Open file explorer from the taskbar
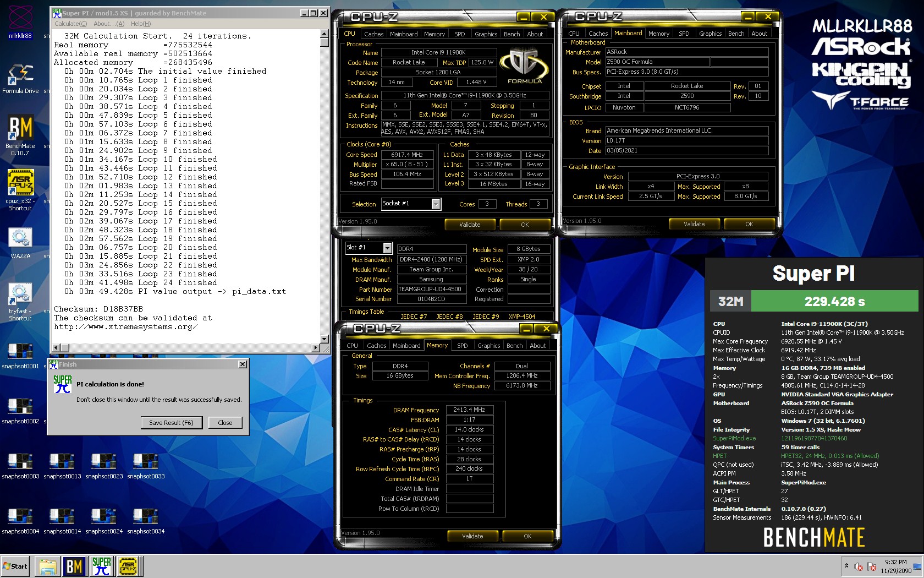The height and width of the screenshot is (578, 924). (x=47, y=566)
